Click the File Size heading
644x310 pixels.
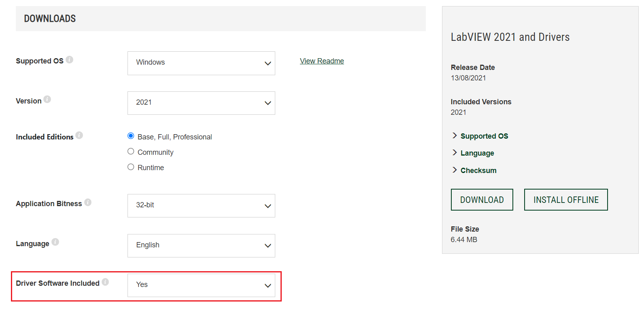465,229
